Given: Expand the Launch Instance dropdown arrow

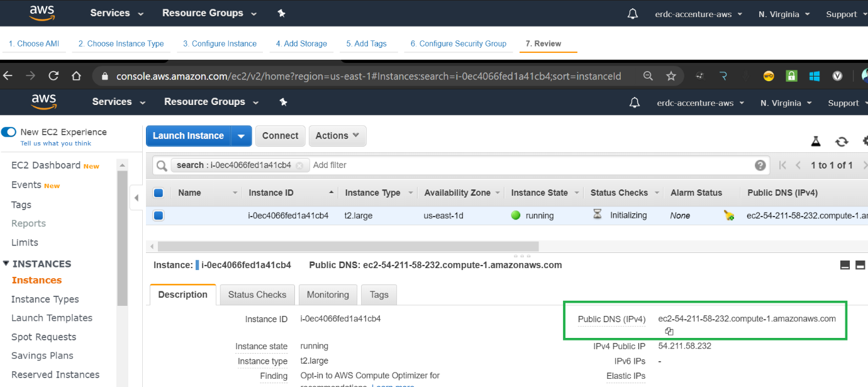Looking at the screenshot, I should (242, 136).
